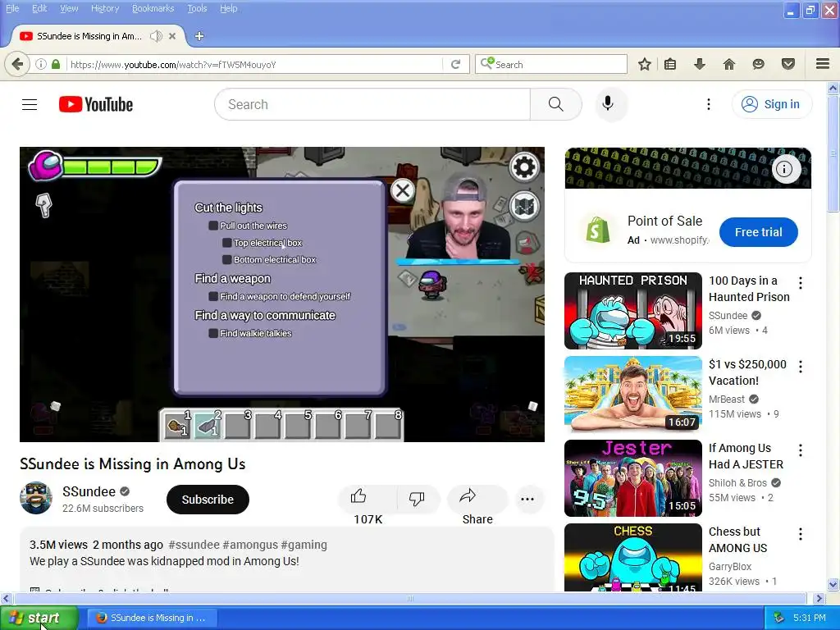Image resolution: width=840 pixels, height=630 pixels.
Task: Open the Pocket icon in toolbar
Action: (x=787, y=64)
